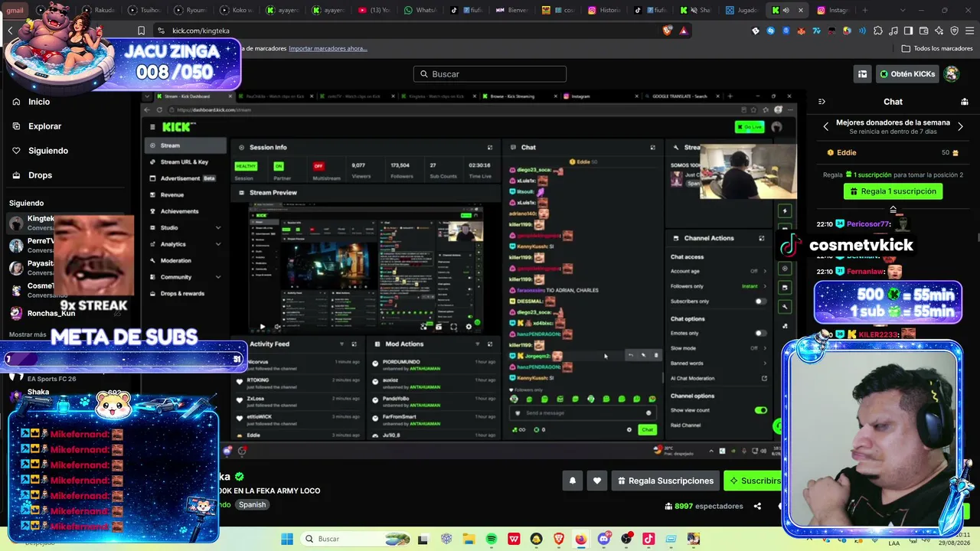Switch to the WhatsApp browser tab
The image size is (980, 551).
[420, 10]
